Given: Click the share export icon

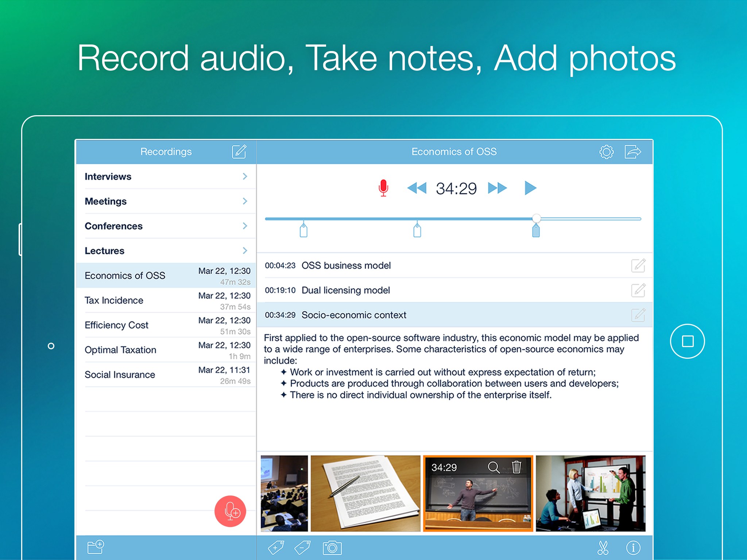Looking at the screenshot, I should point(632,152).
